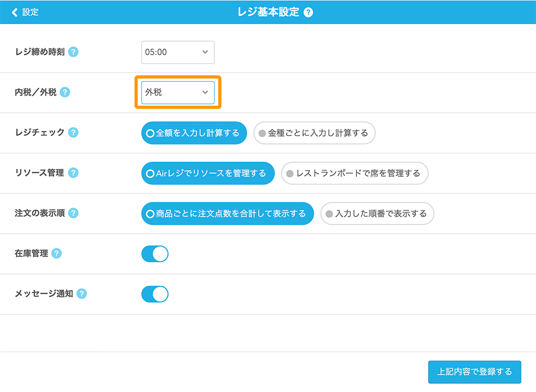Viewport: 536px width, 392px height.
Task: Show help for レジ締め時刻
Action: tap(73, 52)
